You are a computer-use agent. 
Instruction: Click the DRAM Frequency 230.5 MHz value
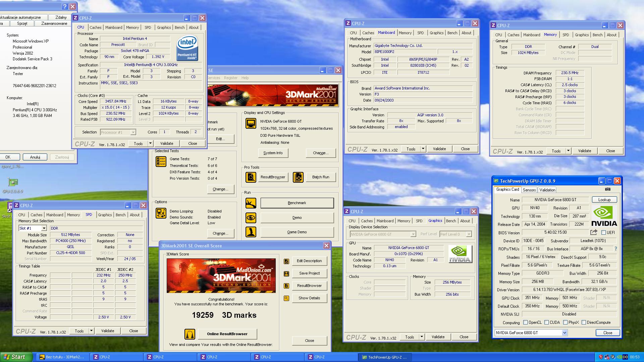pyautogui.click(x=570, y=73)
